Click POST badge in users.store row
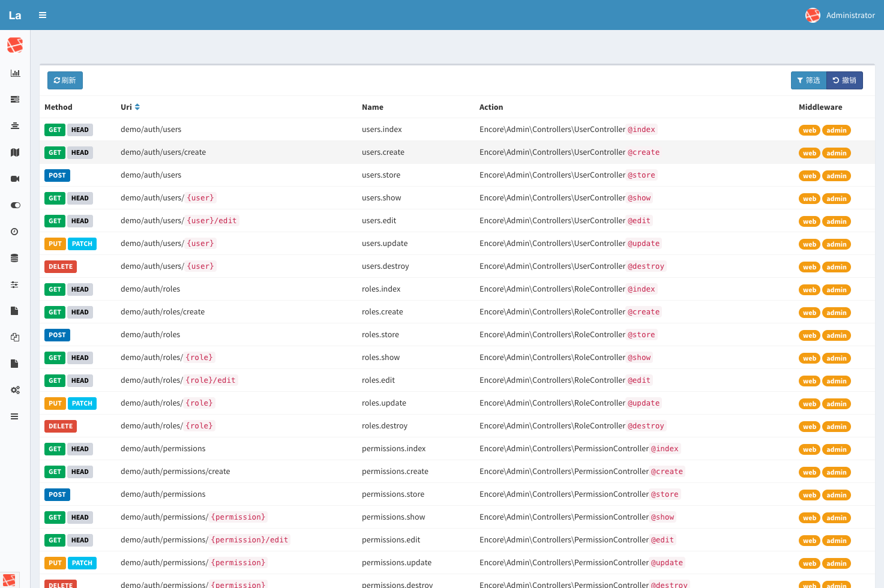Image resolution: width=884 pixels, height=588 pixels. (57, 175)
